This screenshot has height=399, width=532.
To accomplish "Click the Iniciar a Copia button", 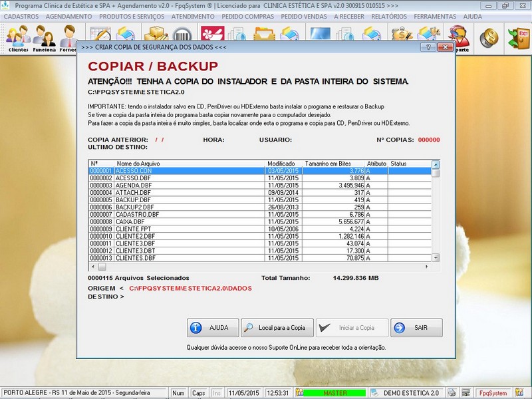I will tap(352, 328).
